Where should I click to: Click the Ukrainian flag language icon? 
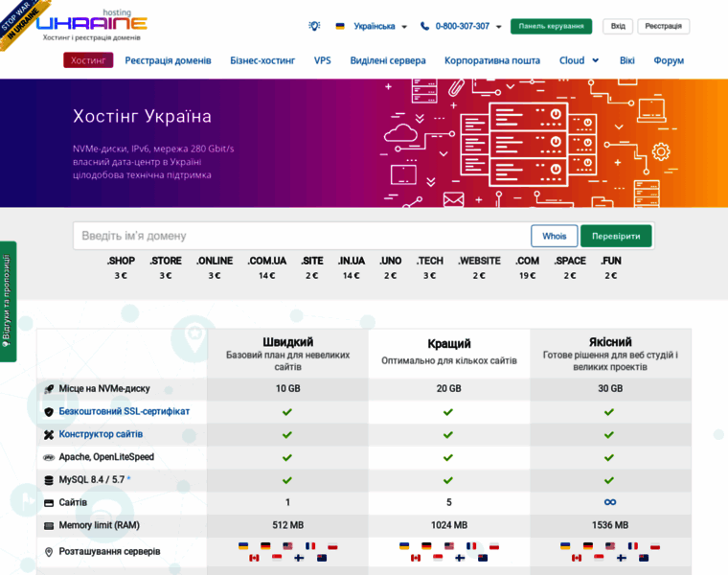click(340, 27)
